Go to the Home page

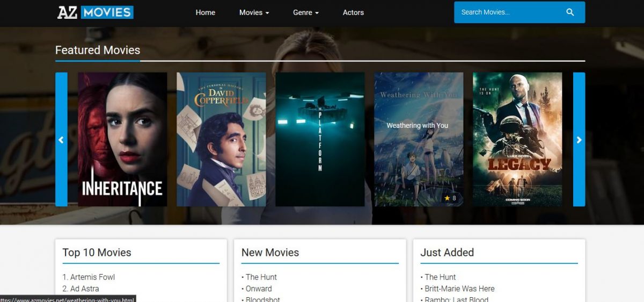click(x=205, y=12)
